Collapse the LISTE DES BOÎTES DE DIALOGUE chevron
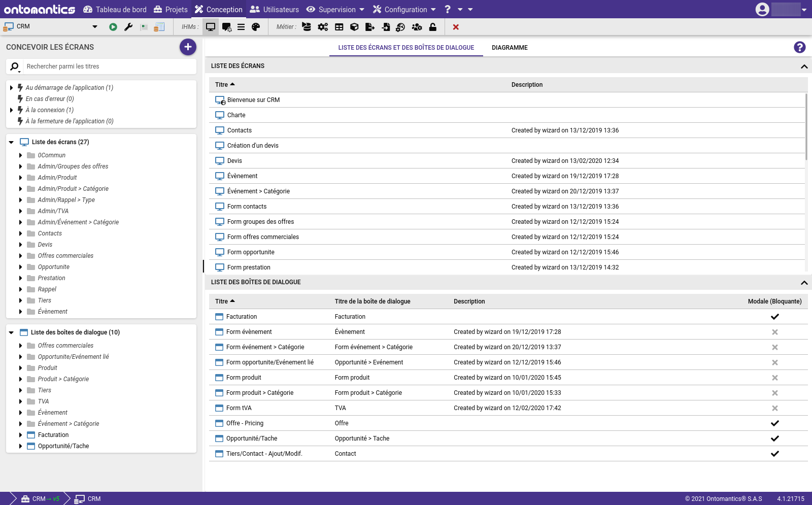 (x=804, y=283)
